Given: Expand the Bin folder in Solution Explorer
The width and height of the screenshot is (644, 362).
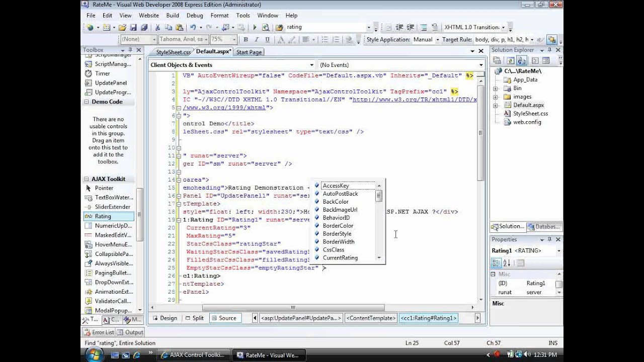Looking at the screenshot, I should pos(496,88).
